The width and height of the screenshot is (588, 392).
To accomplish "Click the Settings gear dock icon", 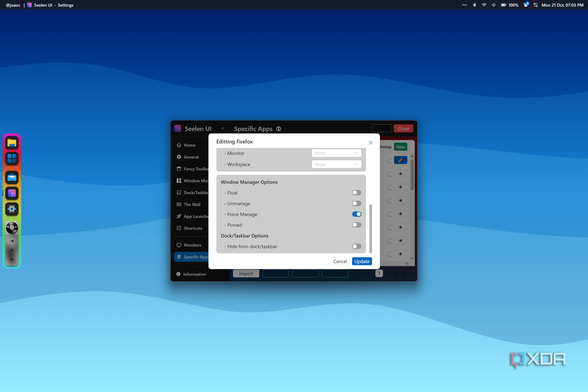I will pos(12,209).
